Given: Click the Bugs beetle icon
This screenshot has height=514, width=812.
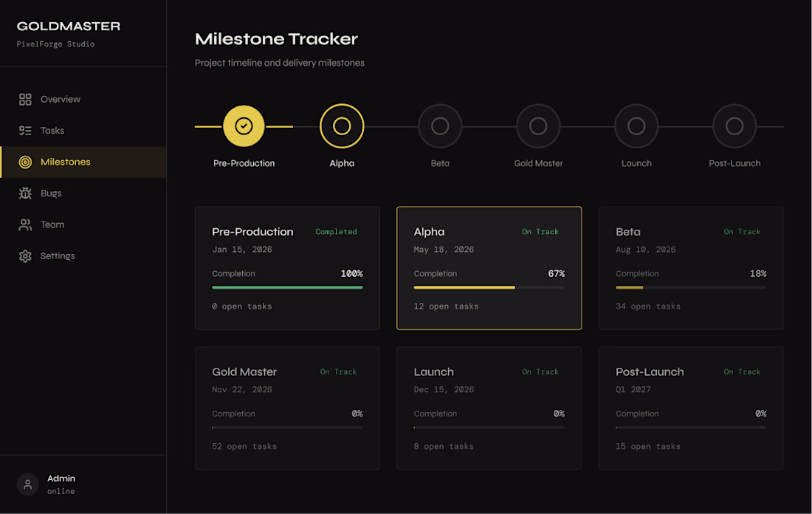Looking at the screenshot, I should [25, 193].
